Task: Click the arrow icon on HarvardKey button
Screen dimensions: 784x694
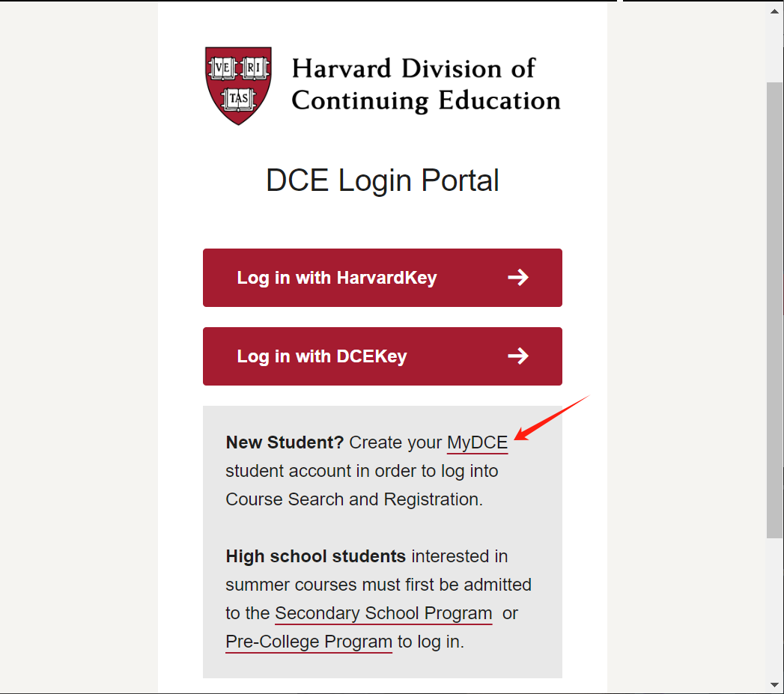Action: click(x=517, y=278)
